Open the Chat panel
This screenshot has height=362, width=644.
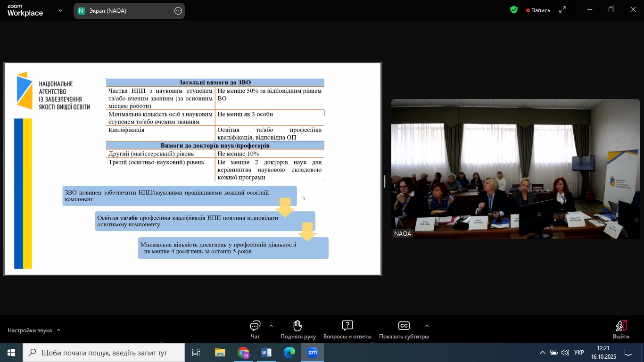coord(255,329)
